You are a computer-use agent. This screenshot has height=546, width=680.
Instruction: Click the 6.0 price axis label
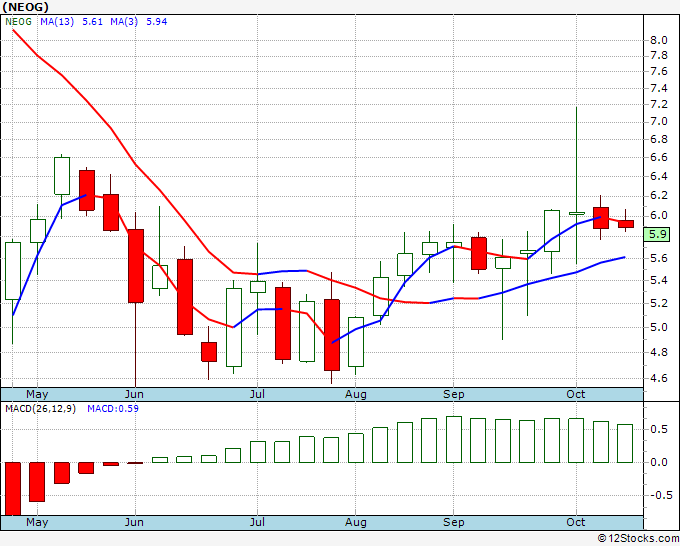coord(658,216)
